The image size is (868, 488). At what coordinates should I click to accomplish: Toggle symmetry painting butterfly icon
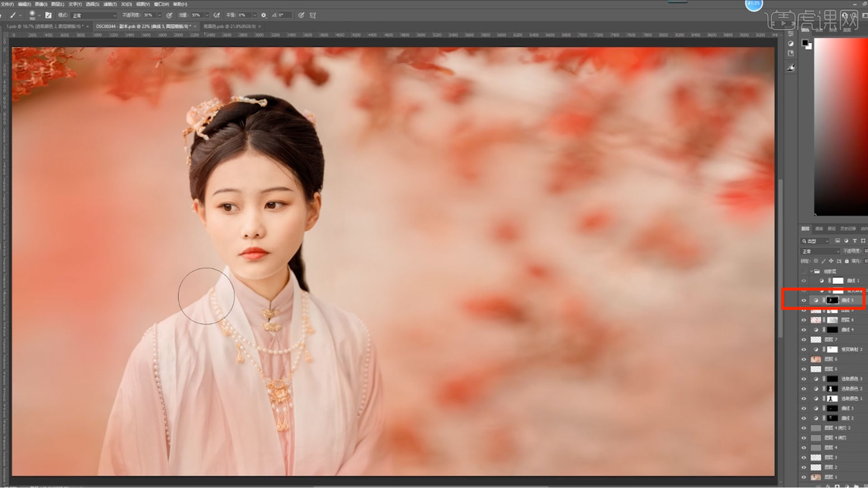tap(313, 15)
